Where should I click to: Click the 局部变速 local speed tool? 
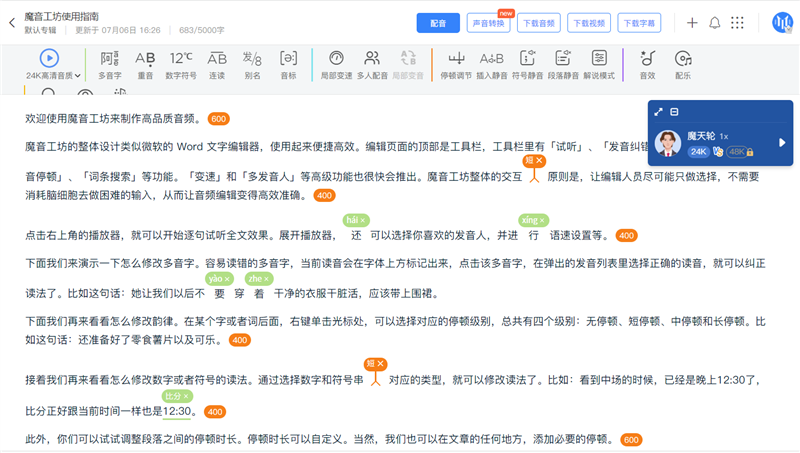(334, 64)
